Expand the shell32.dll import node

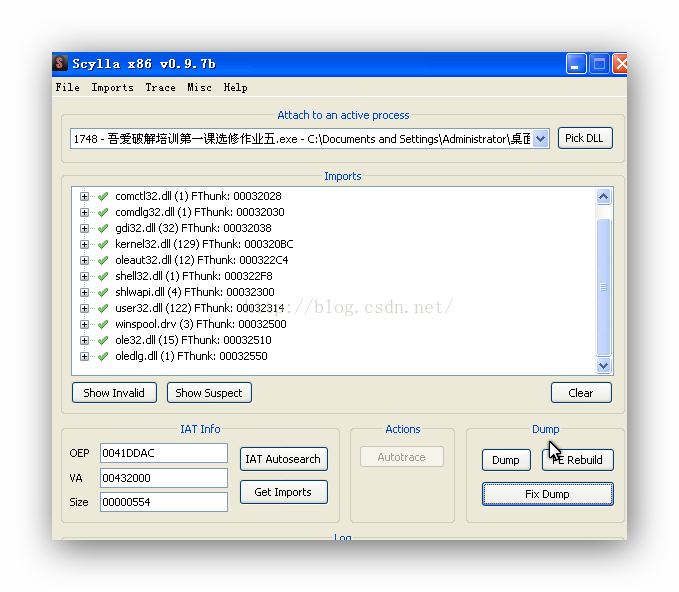click(x=84, y=276)
